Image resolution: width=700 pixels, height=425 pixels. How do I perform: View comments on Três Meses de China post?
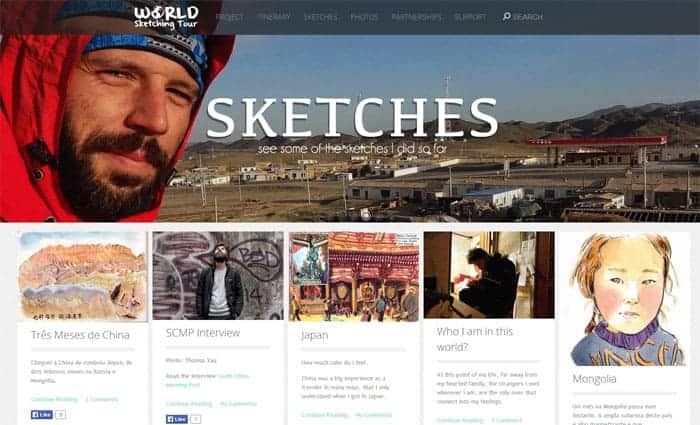[x=101, y=399]
